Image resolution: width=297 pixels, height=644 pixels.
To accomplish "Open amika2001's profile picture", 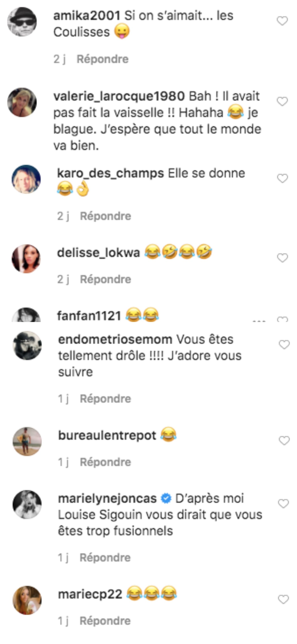I will pyautogui.click(x=22, y=22).
